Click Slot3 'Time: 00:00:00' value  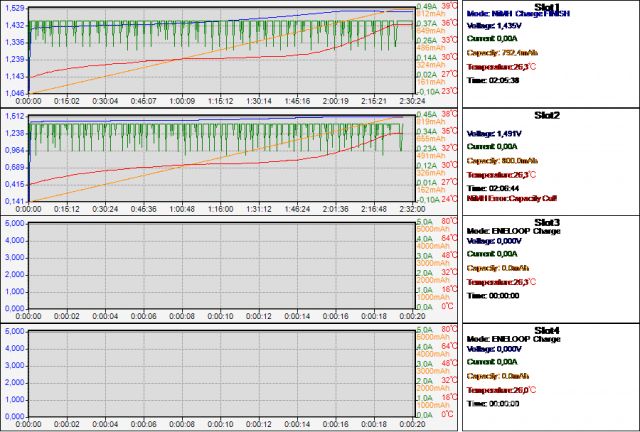tap(493, 296)
